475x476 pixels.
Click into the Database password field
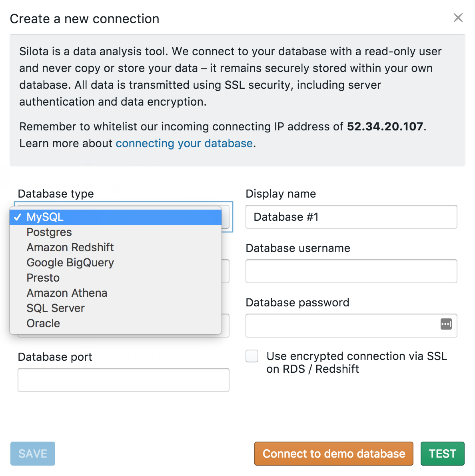351,326
